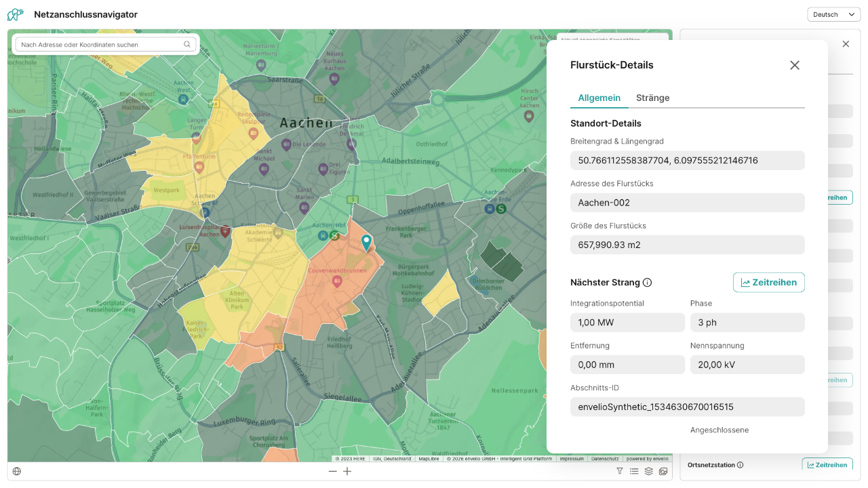Screen dimensions: 868x488
Task: Click the Netzanschlussnavigator logo icon
Action: (15, 14)
